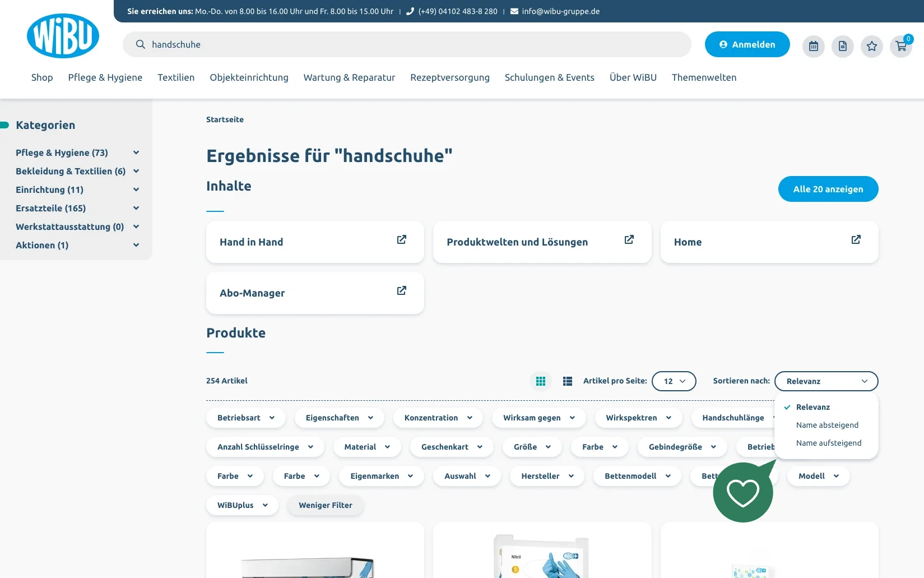Switch to grid view icon

coord(541,381)
